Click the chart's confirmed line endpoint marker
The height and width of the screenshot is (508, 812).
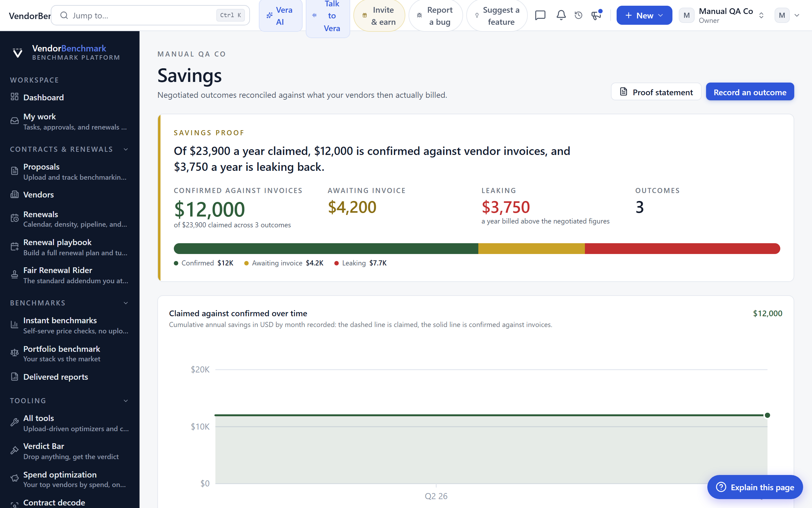coord(767,415)
